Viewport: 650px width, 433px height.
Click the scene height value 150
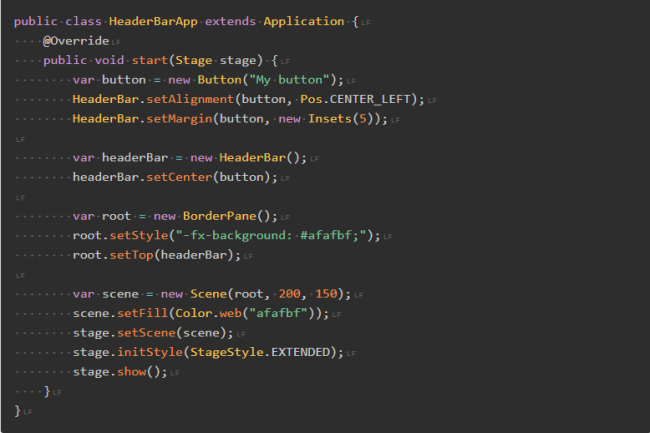(325, 294)
